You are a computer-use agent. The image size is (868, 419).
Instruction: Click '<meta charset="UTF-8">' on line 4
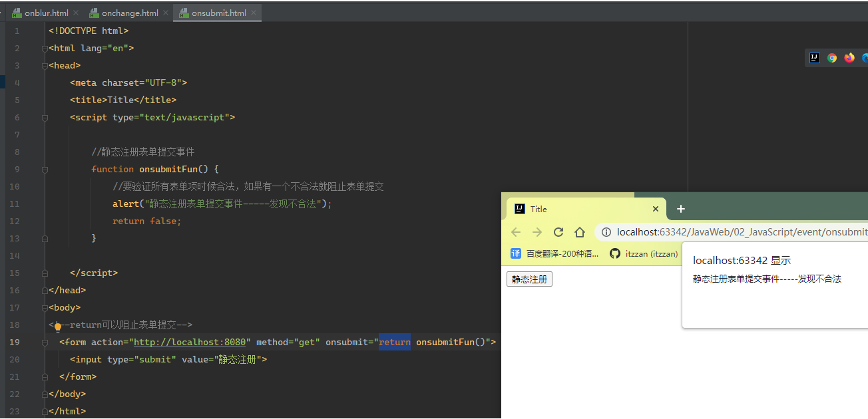128,82
